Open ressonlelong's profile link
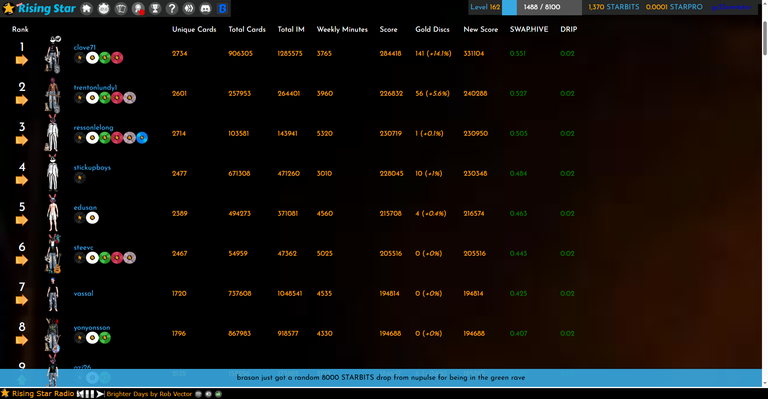 click(94, 127)
